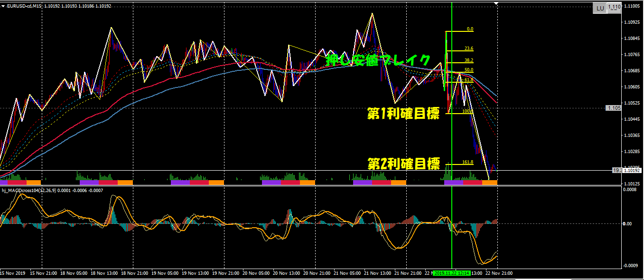Click the 15 Nov 2019 time label
Image resolution: width=644 pixels, height=280 pixels.
pyautogui.click(x=13, y=273)
